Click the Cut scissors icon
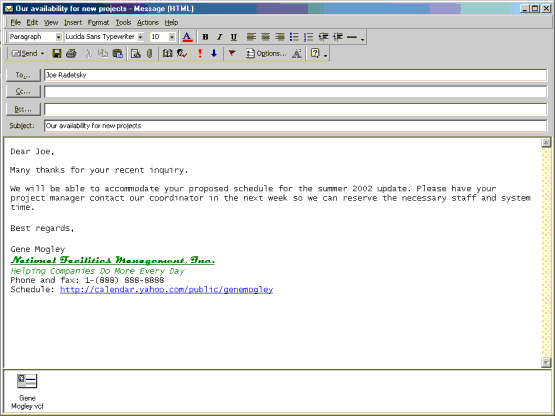This screenshot has width=555, height=416. coord(88,53)
